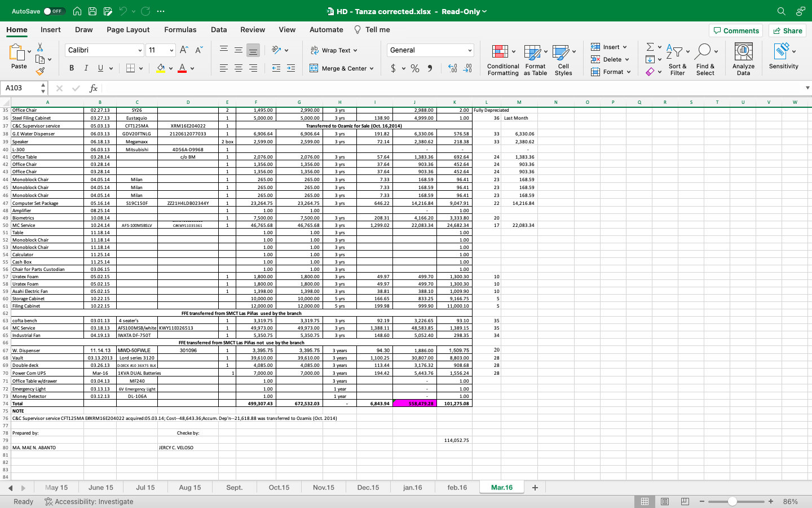The image size is (812, 508).
Task: Click the Format Painter brush icon
Action: click(x=40, y=71)
